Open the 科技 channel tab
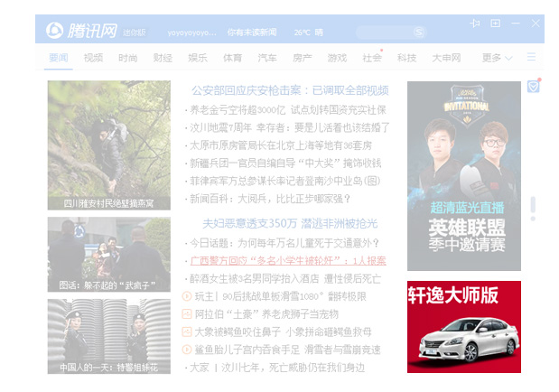Screen dimensions: 559x392 406,58
